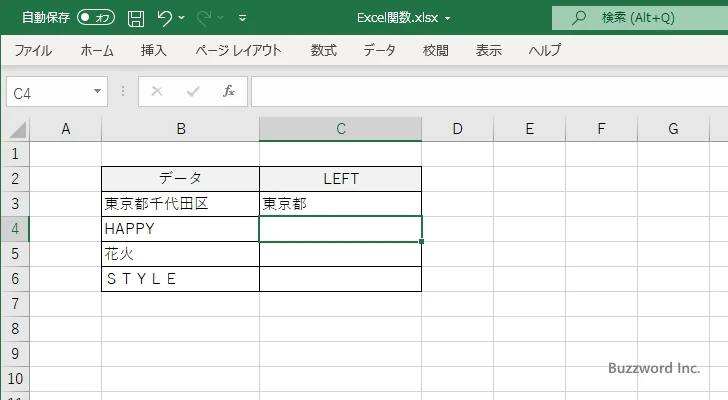Click empty cell C6 beside ＳＴＹＬＥ
The width and height of the screenshot is (728, 400).
(x=341, y=279)
